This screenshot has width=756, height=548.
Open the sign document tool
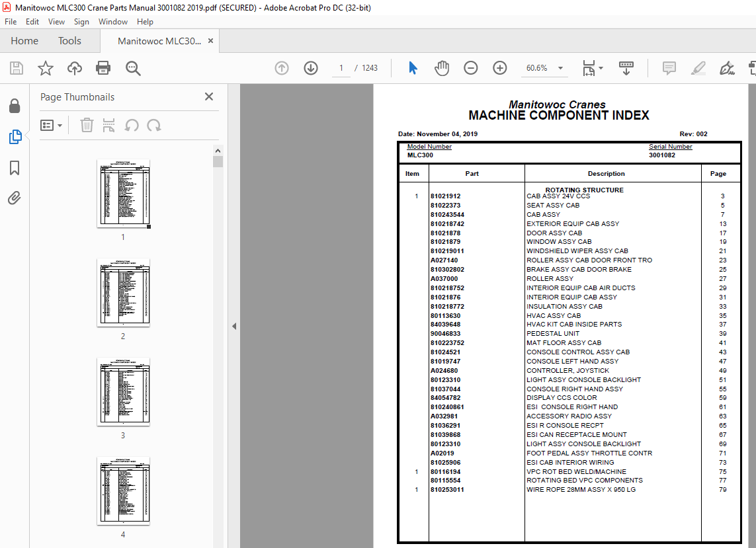tap(727, 68)
